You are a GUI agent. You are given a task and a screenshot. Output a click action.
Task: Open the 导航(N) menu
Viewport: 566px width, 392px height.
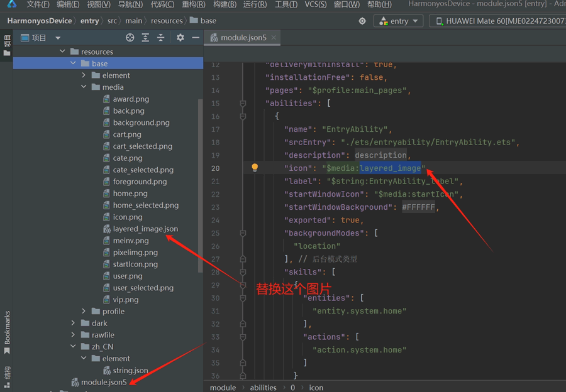(x=130, y=4)
